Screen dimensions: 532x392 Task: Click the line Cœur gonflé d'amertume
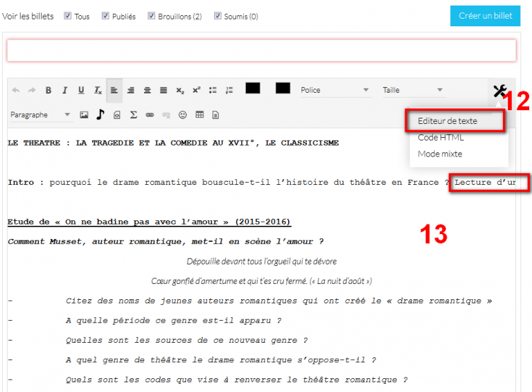(x=262, y=281)
